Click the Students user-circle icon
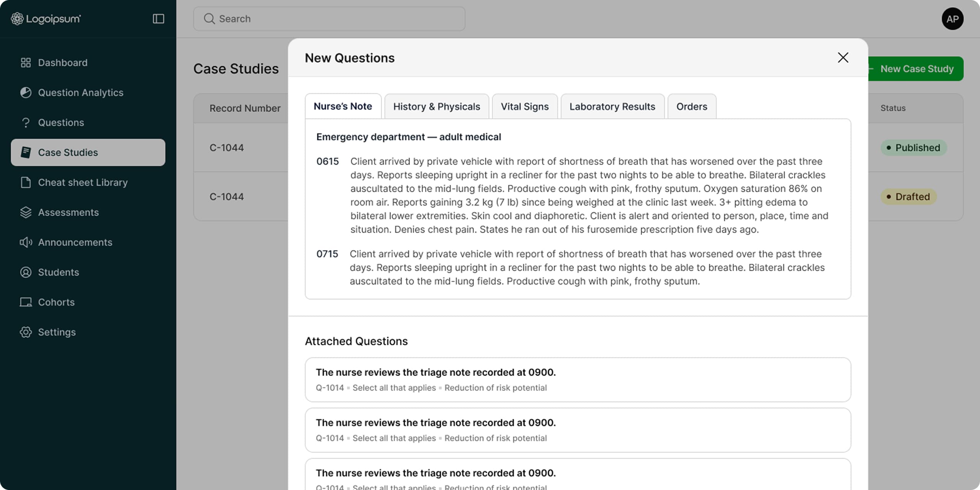The width and height of the screenshot is (980, 490). tap(26, 272)
